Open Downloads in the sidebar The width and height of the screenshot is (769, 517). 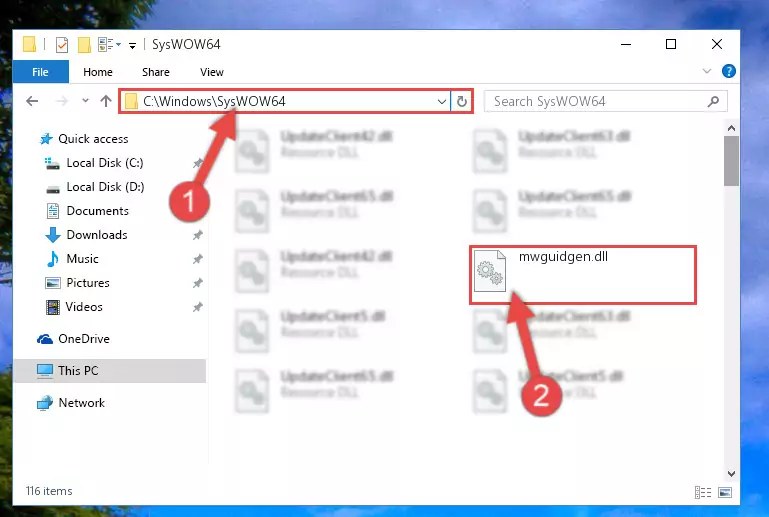97,235
